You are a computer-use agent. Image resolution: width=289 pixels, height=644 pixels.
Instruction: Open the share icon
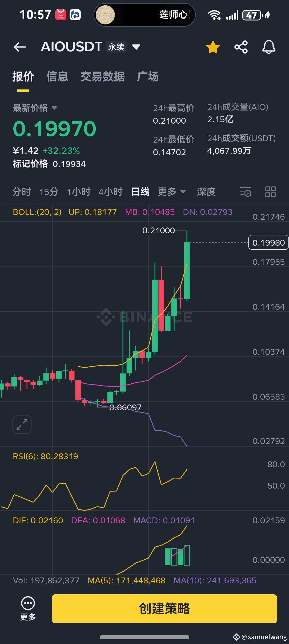241,47
